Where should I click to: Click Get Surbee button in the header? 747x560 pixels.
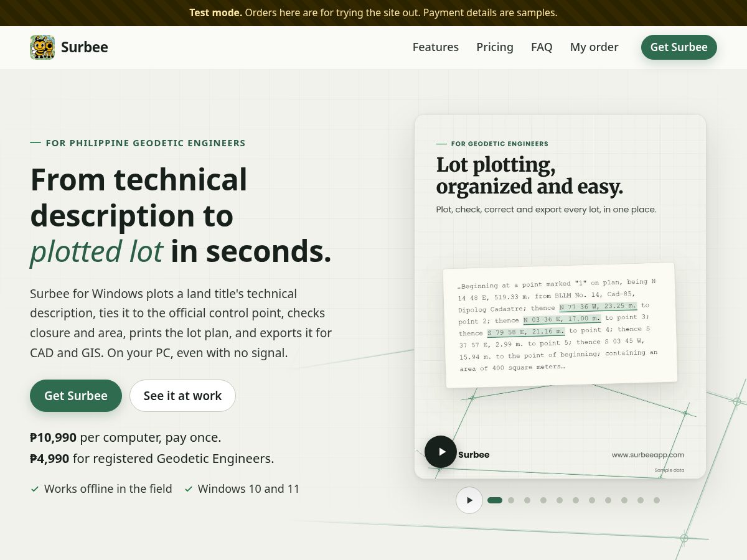tap(679, 47)
